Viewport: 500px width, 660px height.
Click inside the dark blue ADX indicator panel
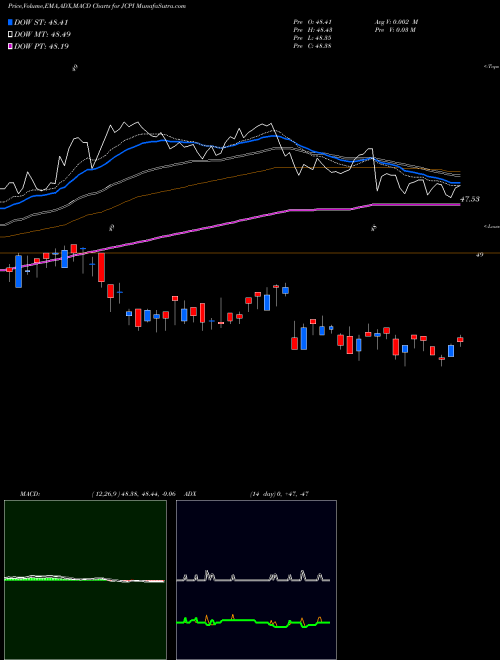click(x=256, y=580)
